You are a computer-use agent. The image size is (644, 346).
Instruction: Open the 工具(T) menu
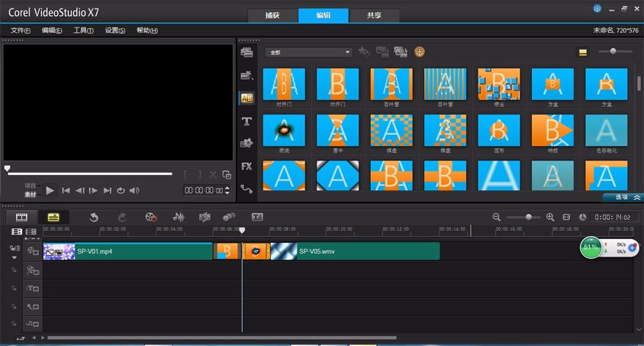[83, 30]
